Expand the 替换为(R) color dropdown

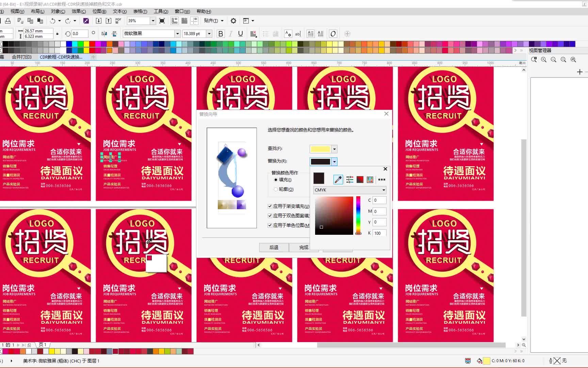335,162
